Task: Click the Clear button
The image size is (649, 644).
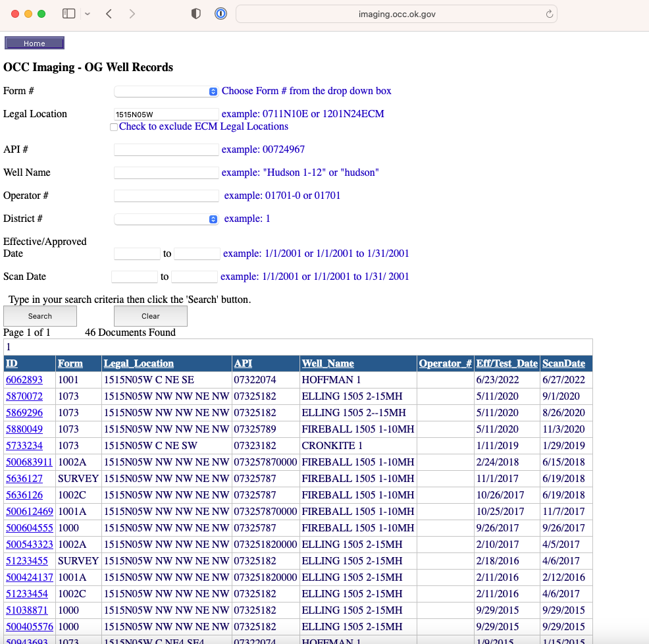Action: pos(151,316)
